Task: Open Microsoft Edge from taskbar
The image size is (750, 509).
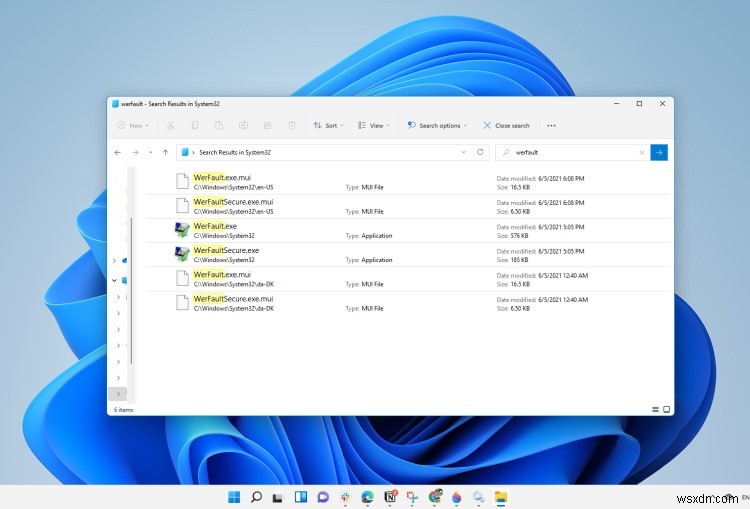Action: [x=367, y=497]
